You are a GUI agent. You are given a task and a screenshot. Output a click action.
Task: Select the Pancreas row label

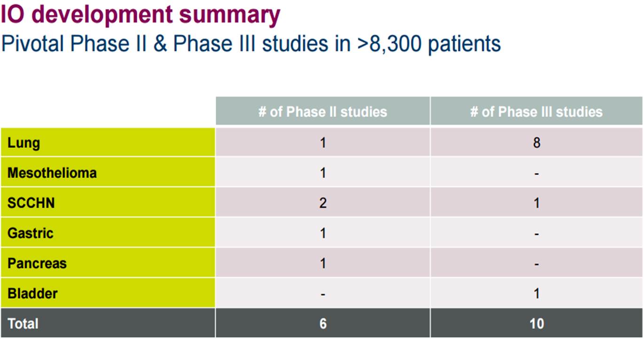(37, 263)
